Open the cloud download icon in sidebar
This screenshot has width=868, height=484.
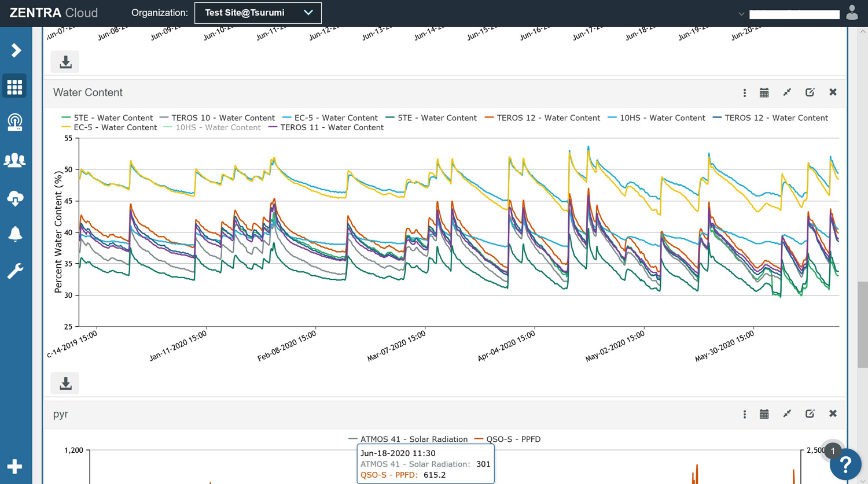click(x=15, y=198)
